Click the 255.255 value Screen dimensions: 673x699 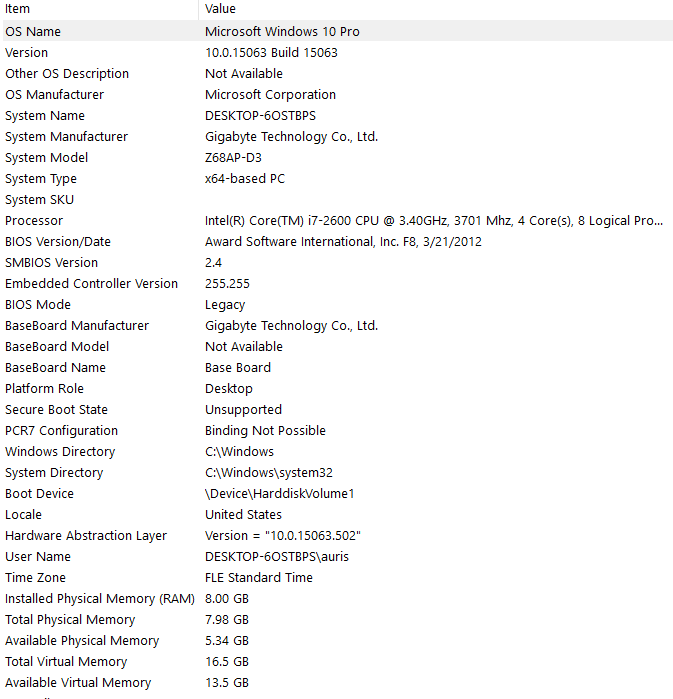pos(227,284)
